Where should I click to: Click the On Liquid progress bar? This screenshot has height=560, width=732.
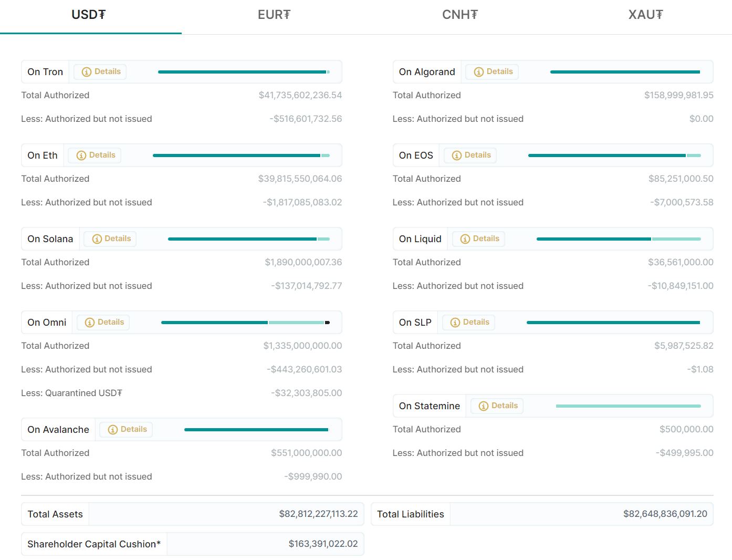[619, 239]
